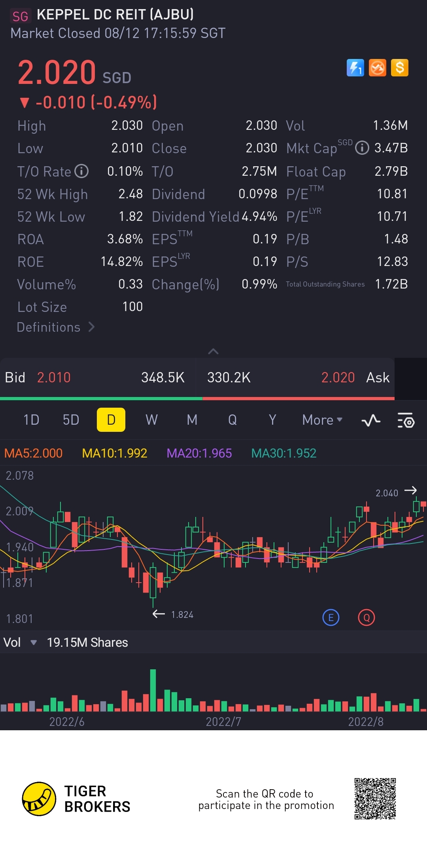Open the Vol indicator dropdown arrow
The image size is (427, 868).
click(34, 642)
